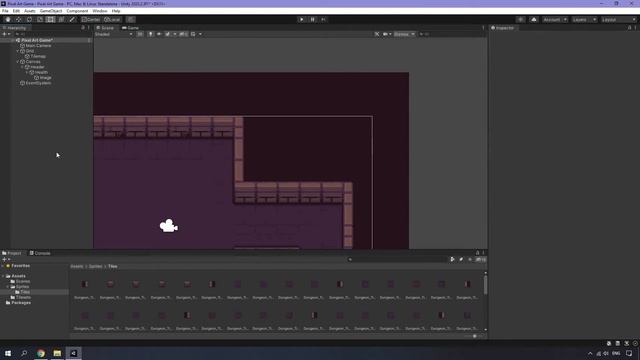Open the GameObject menu

tap(51, 11)
